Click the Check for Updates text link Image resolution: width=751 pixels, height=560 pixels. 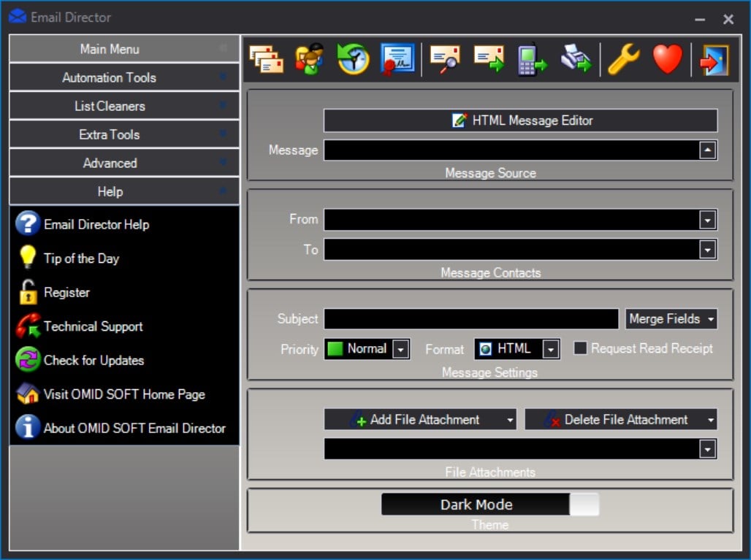[94, 361]
